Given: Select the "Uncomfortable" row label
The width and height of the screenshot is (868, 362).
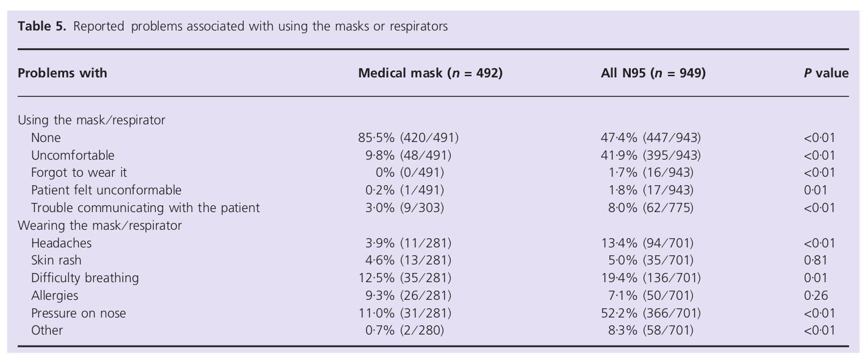Looking at the screenshot, I should (x=73, y=155).
